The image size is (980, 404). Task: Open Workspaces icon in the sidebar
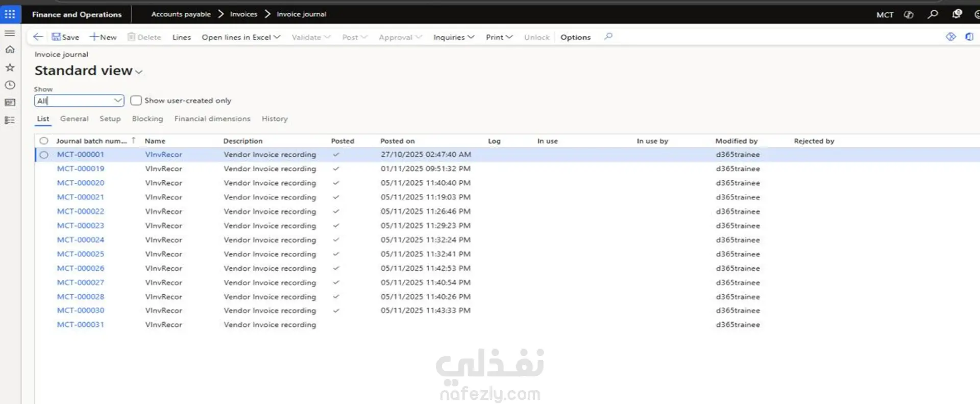10,103
